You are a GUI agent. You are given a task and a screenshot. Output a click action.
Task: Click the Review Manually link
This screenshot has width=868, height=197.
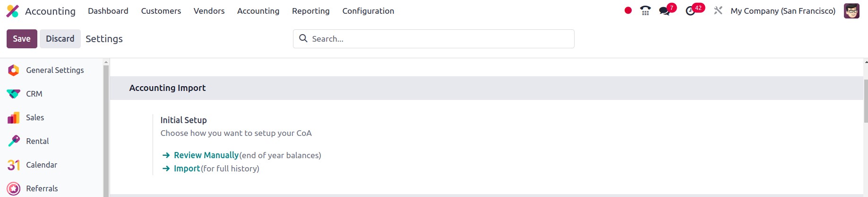[x=206, y=155]
